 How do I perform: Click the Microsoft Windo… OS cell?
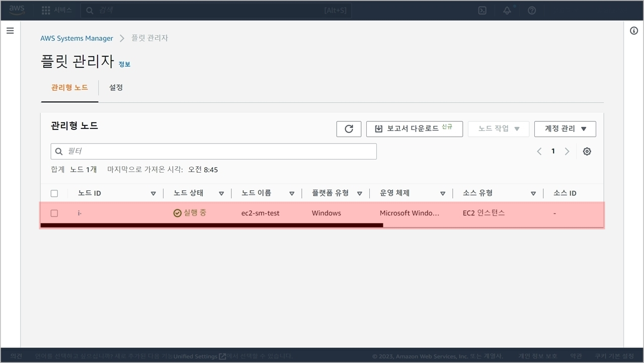(x=410, y=213)
